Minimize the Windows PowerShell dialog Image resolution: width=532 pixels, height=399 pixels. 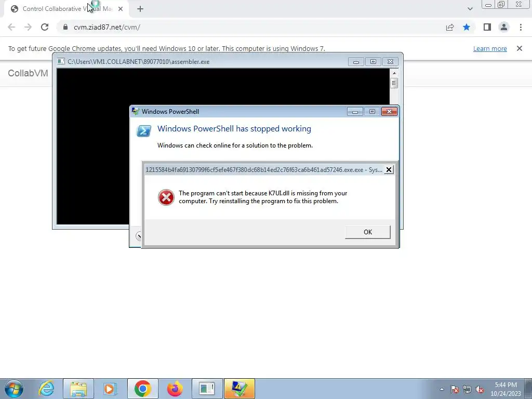pyautogui.click(x=355, y=112)
